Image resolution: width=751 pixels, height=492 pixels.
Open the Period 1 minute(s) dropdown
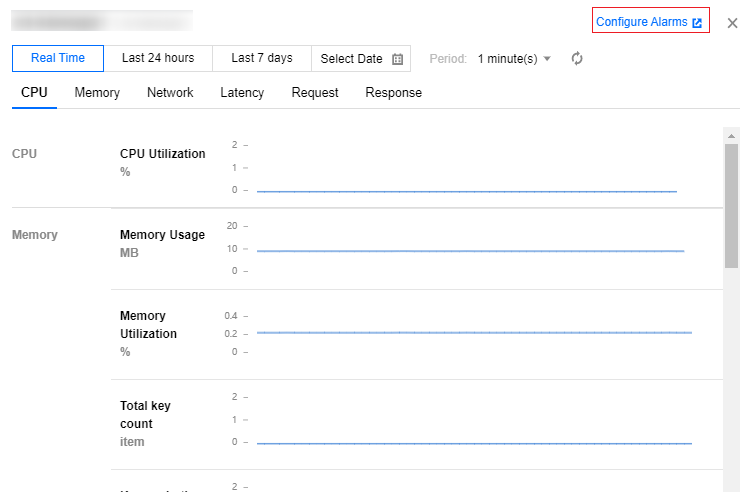click(514, 59)
